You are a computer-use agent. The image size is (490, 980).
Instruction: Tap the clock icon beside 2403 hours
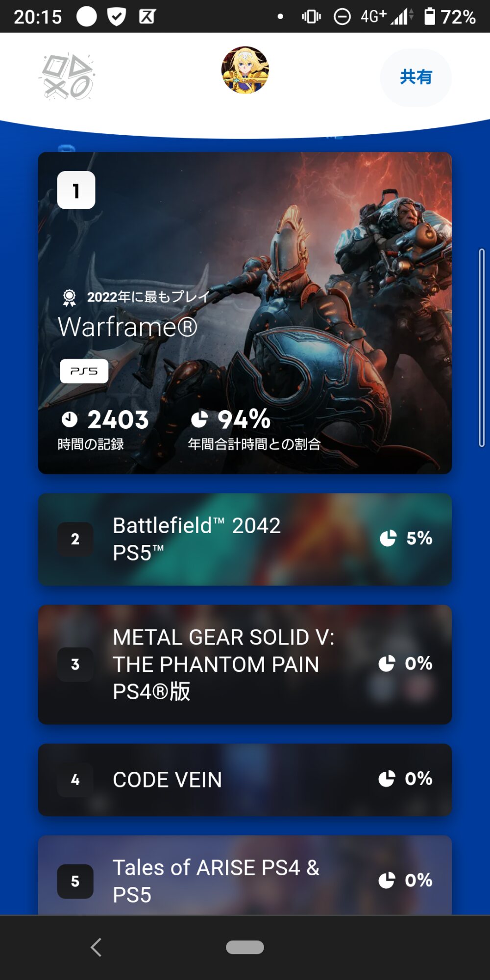[70, 419]
